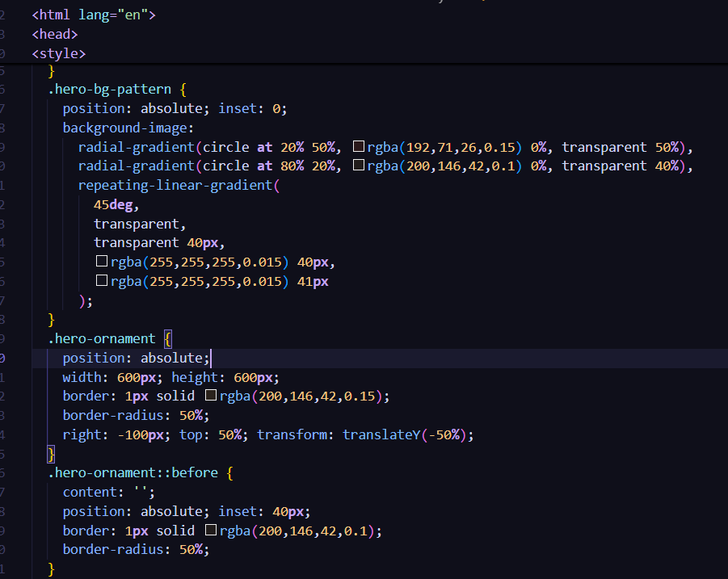This screenshot has width=728, height=579.
Task: Place cursor on .hero-bg-pattern selector
Action: click(110, 89)
